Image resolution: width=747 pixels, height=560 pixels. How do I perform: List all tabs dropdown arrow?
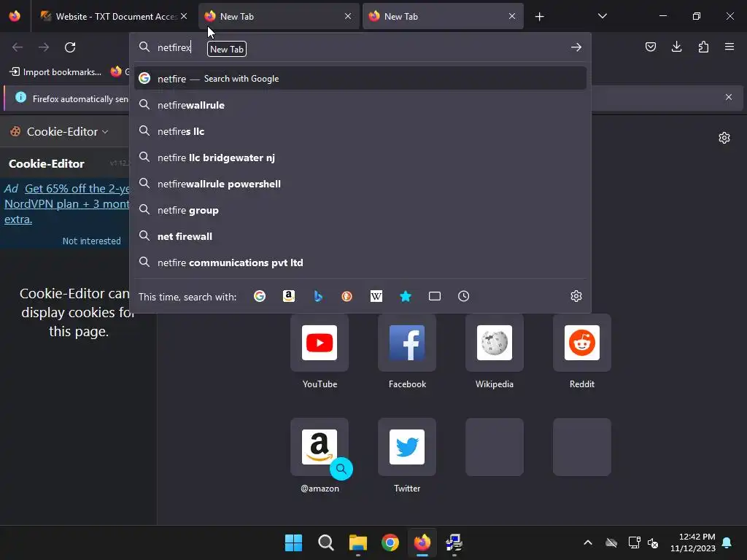(x=602, y=16)
